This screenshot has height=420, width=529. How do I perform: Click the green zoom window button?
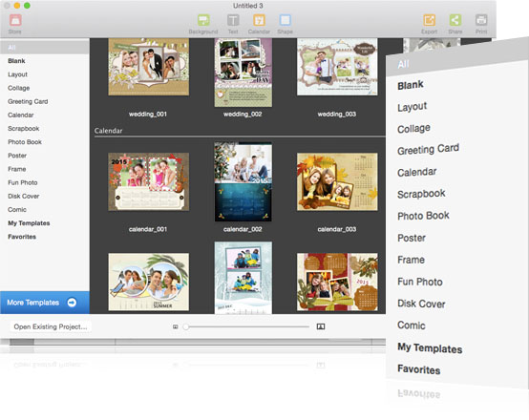[x=27, y=6]
